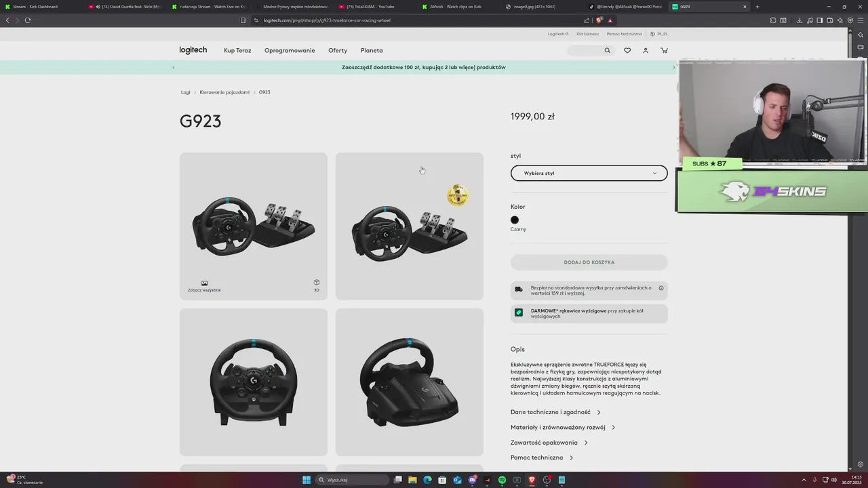Click Logitech G top link
The image size is (868, 488).
558,34
